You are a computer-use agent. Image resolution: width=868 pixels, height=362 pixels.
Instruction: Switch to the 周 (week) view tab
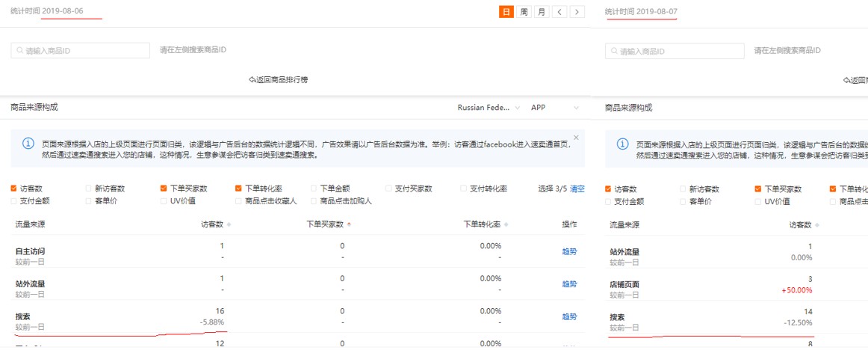pos(524,12)
